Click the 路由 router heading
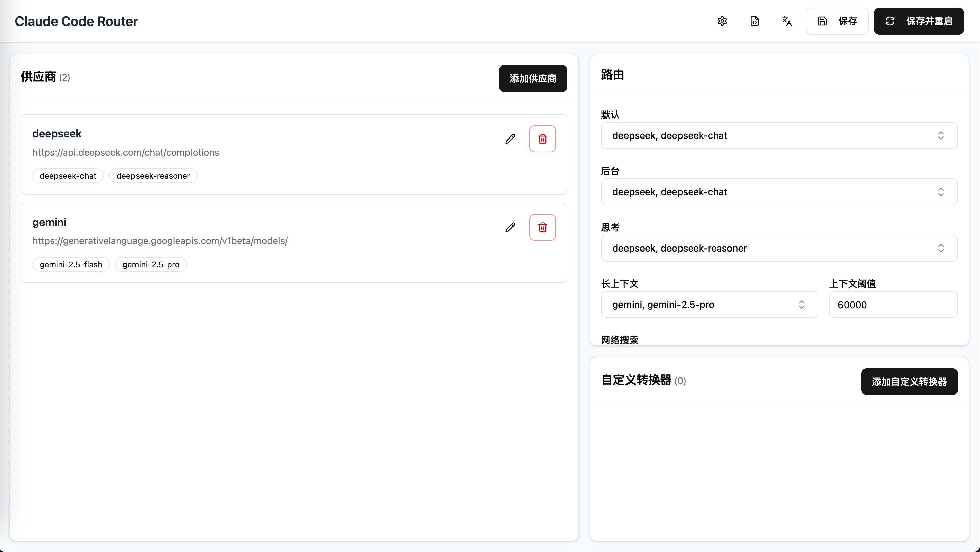980x552 pixels. (612, 74)
